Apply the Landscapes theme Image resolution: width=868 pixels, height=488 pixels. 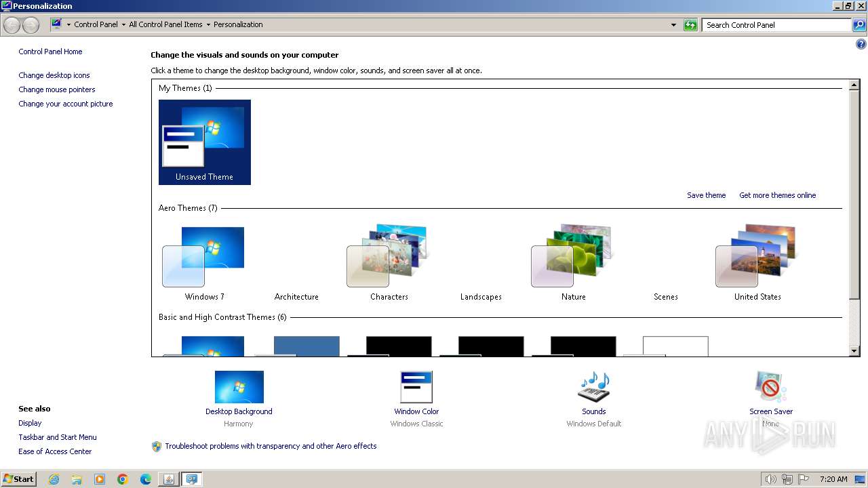[x=481, y=297]
